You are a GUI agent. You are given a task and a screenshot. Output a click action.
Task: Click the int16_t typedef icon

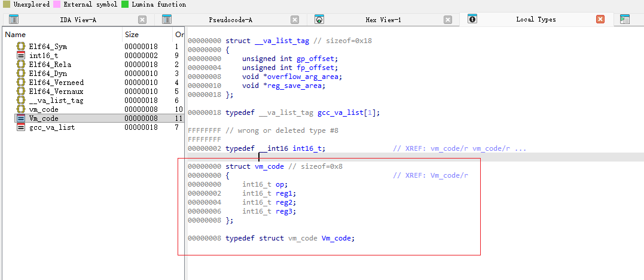[x=20, y=56]
